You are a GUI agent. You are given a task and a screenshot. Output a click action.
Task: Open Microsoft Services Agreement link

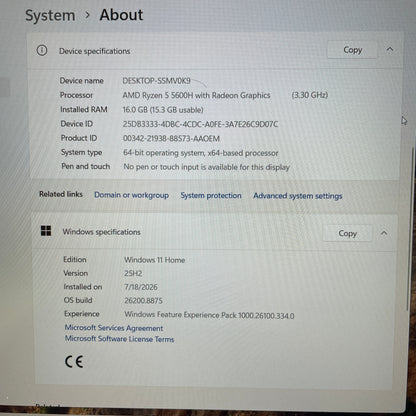point(114,328)
